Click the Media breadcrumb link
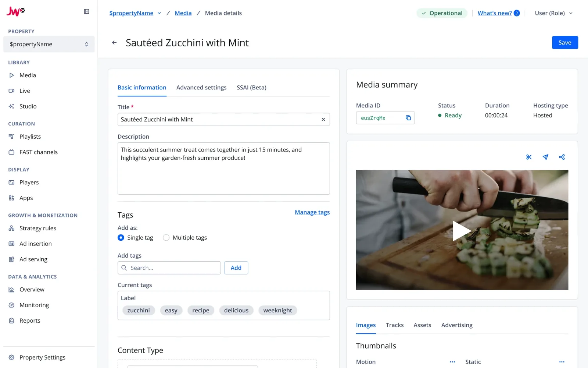This screenshot has width=588, height=368. coord(183,13)
